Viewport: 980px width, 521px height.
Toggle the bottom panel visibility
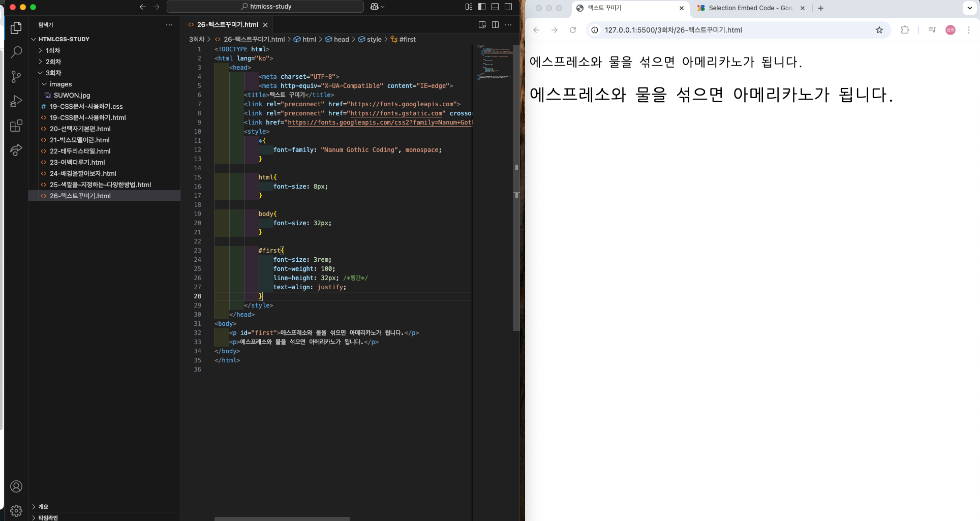point(495,7)
